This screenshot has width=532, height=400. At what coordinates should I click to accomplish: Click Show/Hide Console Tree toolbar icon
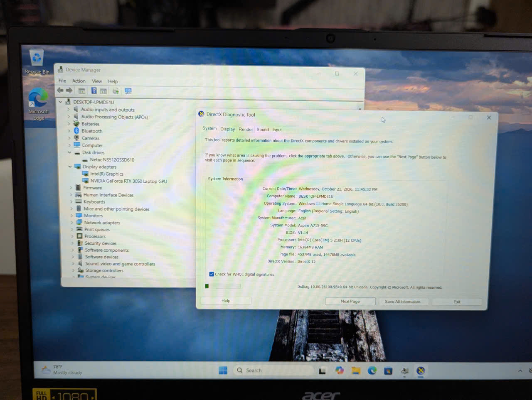click(82, 91)
